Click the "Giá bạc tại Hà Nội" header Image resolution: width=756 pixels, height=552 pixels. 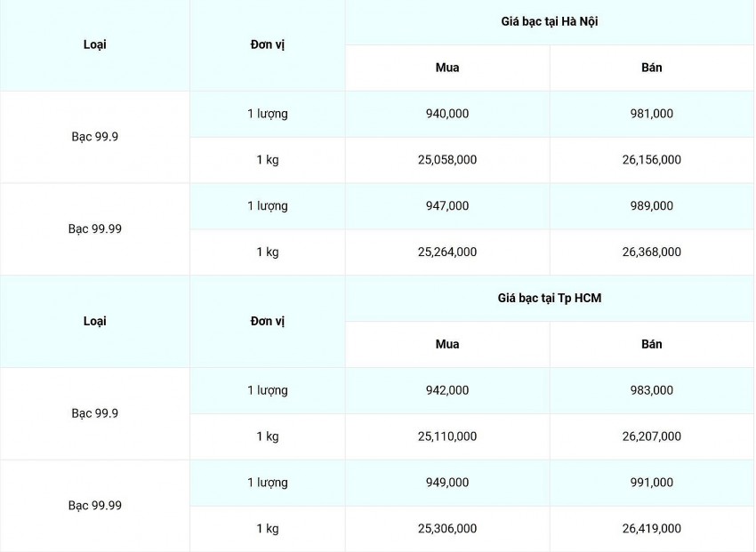(x=549, y=21)
